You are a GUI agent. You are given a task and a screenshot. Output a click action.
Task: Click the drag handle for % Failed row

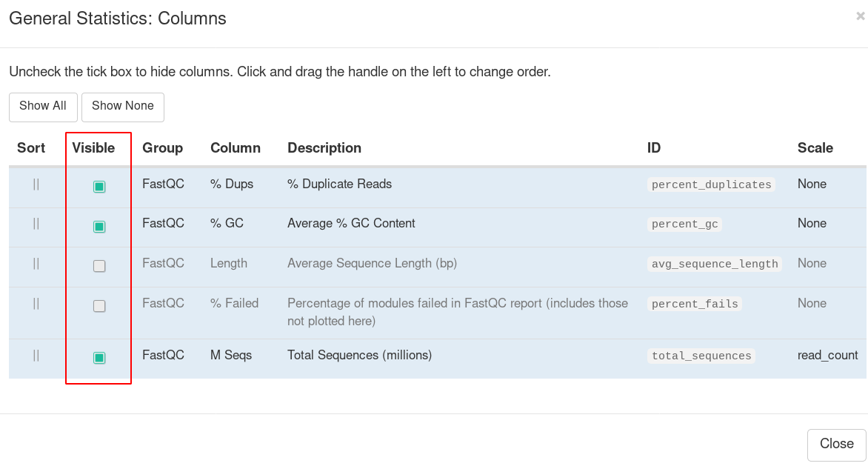tap(36, 304)
